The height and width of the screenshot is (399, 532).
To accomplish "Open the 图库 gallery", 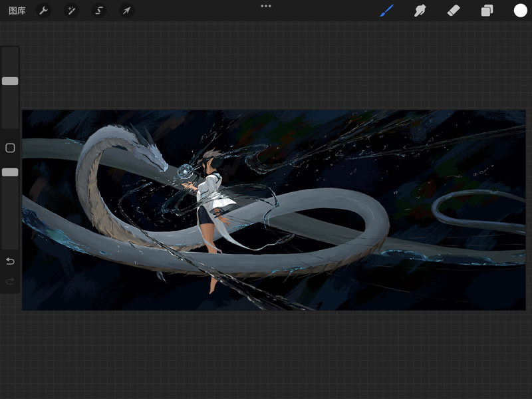I will point(17,11).
